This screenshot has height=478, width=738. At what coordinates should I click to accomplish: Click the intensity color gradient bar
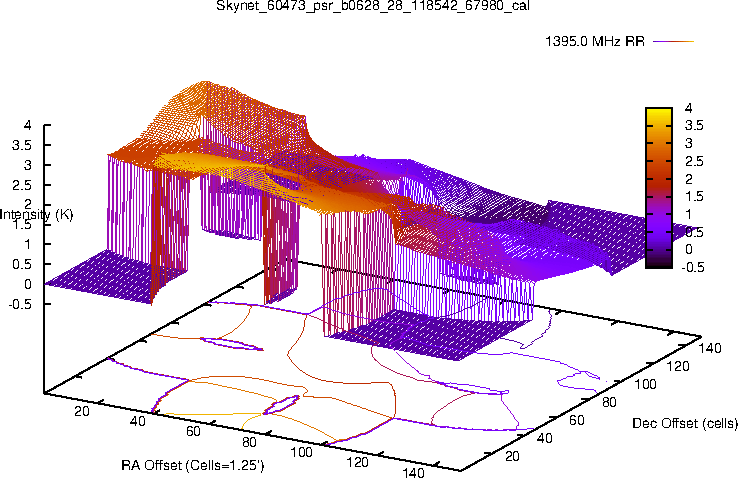[x=659, y=188]
